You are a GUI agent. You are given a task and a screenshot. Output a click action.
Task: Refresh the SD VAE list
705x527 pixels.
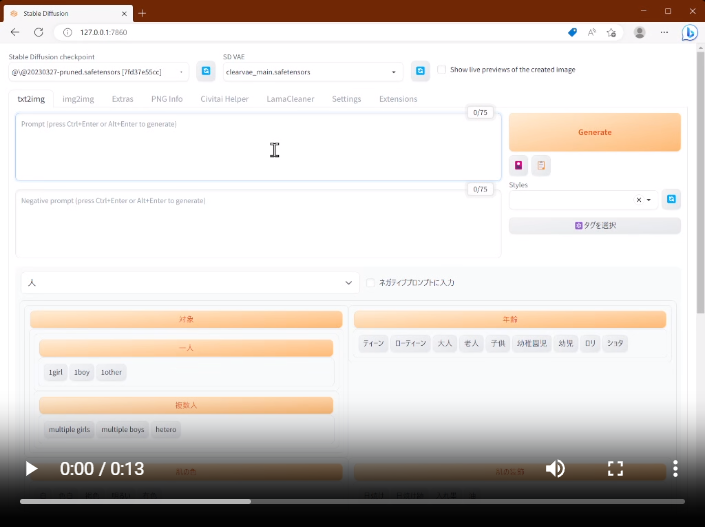420,71
